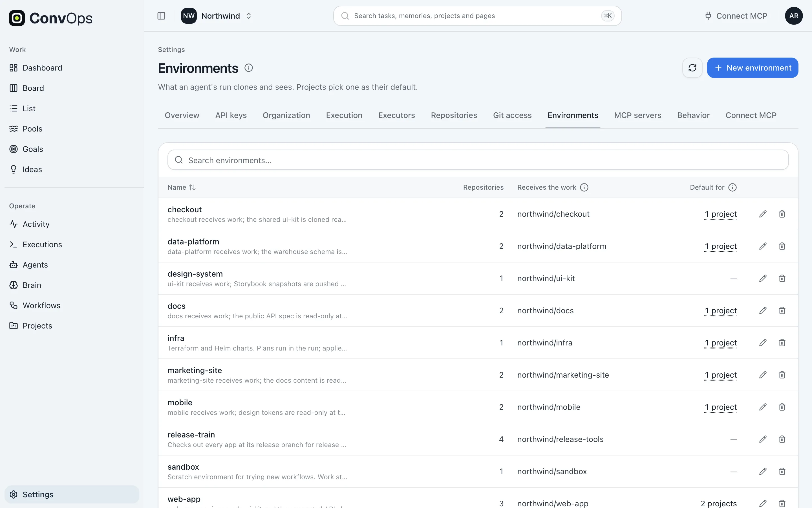Open Settings in the sidebar
The image size is (812, 508).
click(72, 494)
